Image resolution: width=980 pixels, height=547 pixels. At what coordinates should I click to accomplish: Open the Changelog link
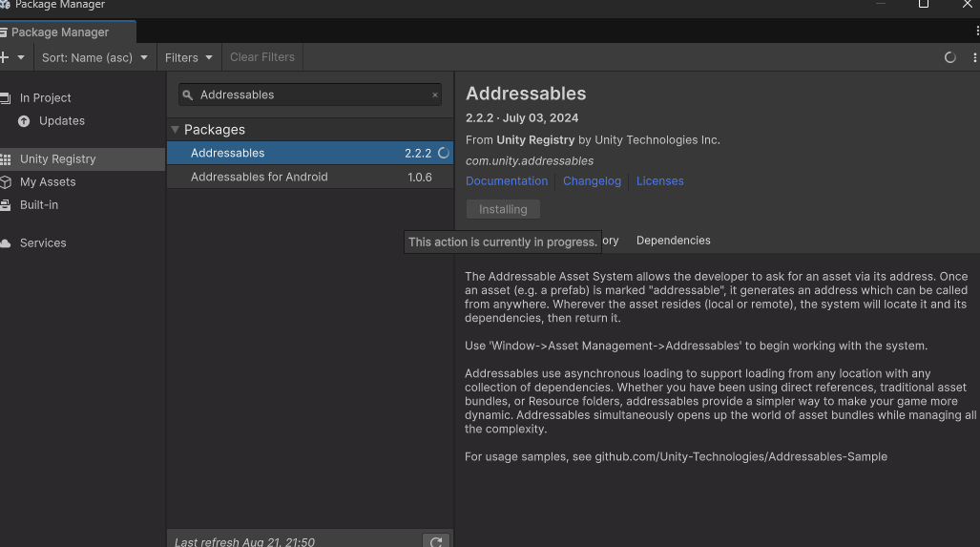click(x=592, y=181)
